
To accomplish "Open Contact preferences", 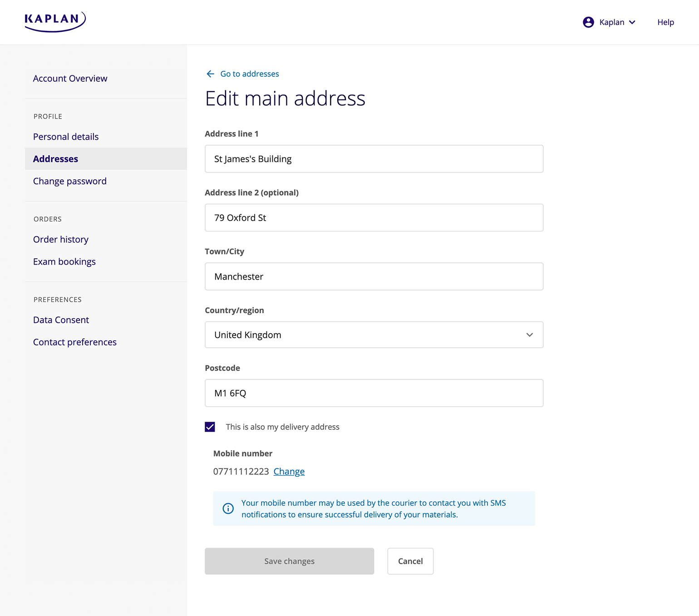I will pos(74,342).
